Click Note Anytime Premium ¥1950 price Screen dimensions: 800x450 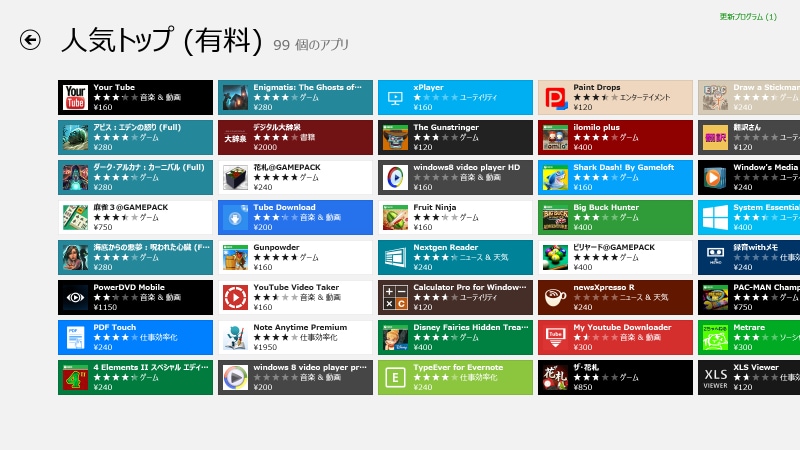tap(265, 347)
